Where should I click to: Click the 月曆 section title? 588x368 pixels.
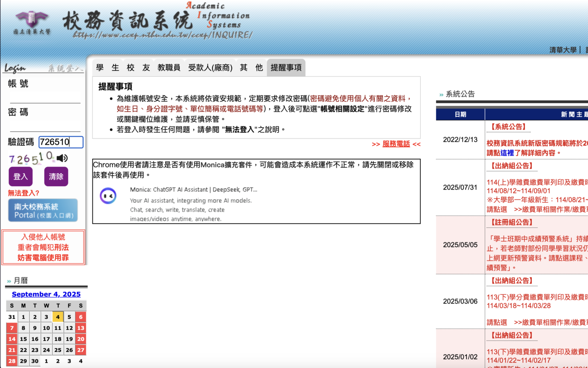click(21, 281)
